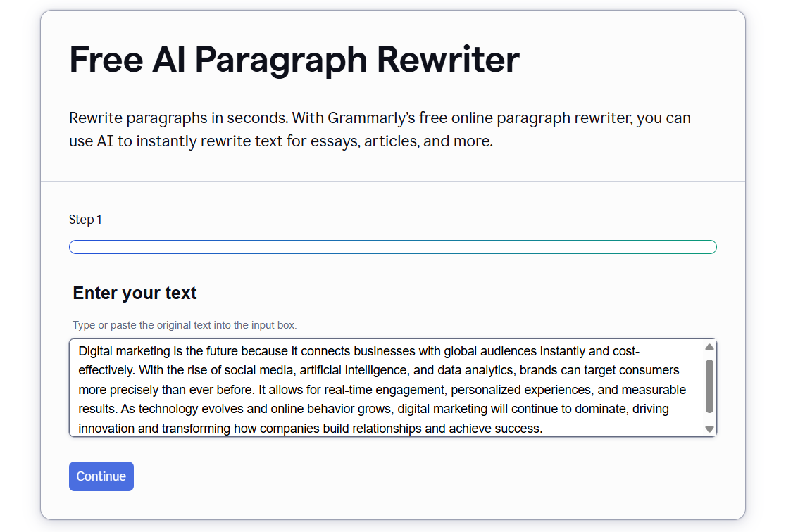Click Continue to proceed to Step 2
This screenshot has width=786, height=532.
click(101, 476)
